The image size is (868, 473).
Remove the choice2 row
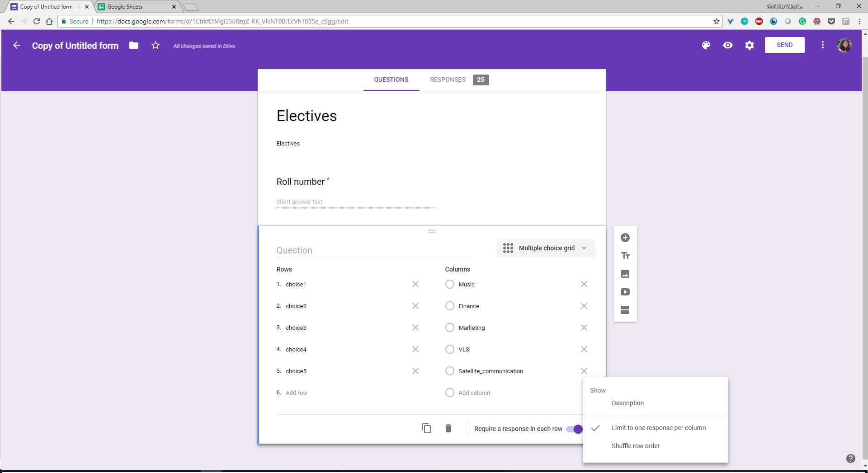click(415, 306)
